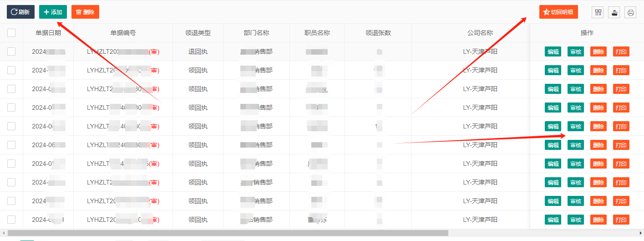
Task: Select the last row's checkbox
Action: (11, 220)
